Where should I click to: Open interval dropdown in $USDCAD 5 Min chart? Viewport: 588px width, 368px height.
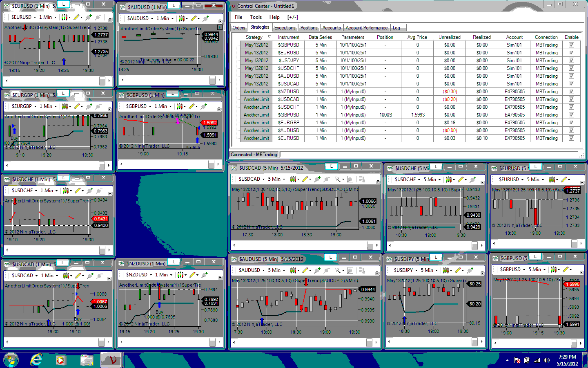[x=276, y=179]
